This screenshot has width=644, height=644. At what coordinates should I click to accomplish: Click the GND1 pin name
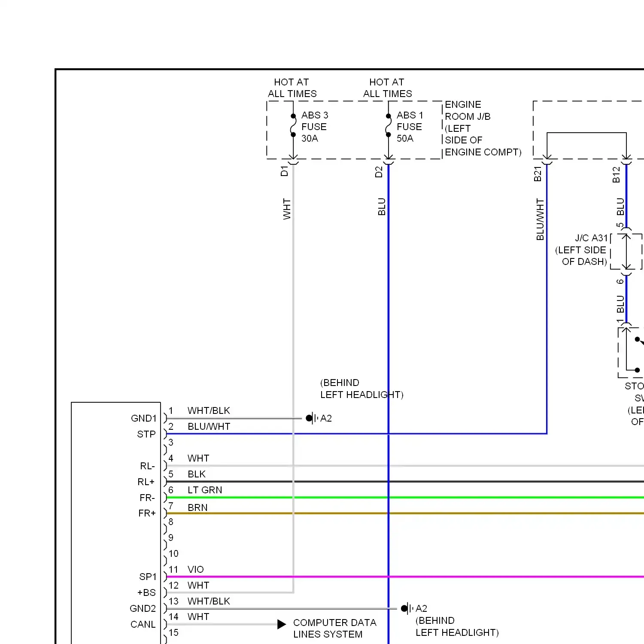pyautogui.click(x=144, y=418)
